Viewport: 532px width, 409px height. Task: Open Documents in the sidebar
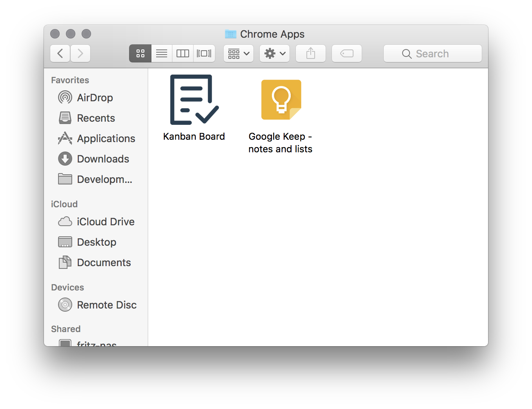[x=96, y=263]
